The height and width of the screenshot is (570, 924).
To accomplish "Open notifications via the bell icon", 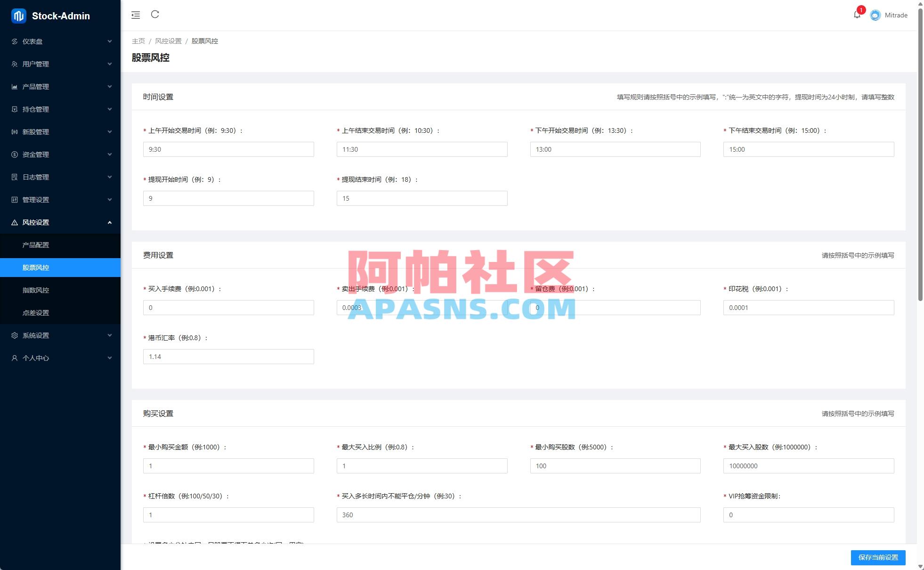I will 856,15.
